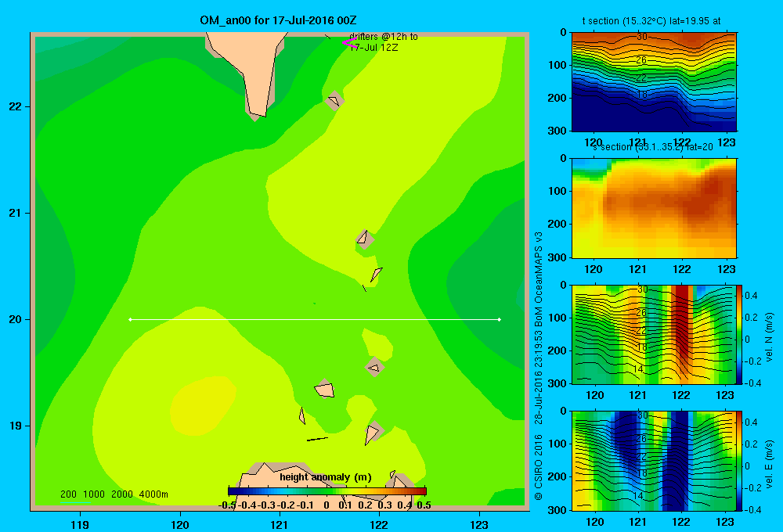Open the eastward velocity section panel
Viewport: 783px width, 532px height.
pos(654,461)
